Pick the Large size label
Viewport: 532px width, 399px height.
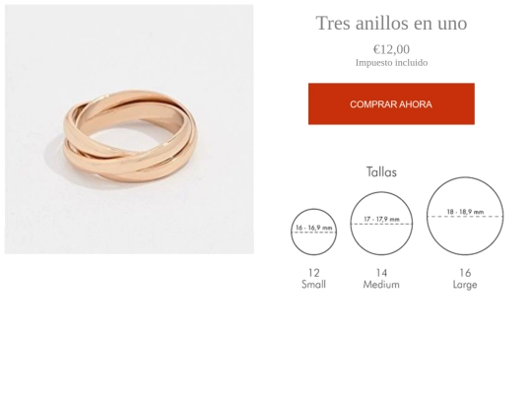[x=465, y=285]
